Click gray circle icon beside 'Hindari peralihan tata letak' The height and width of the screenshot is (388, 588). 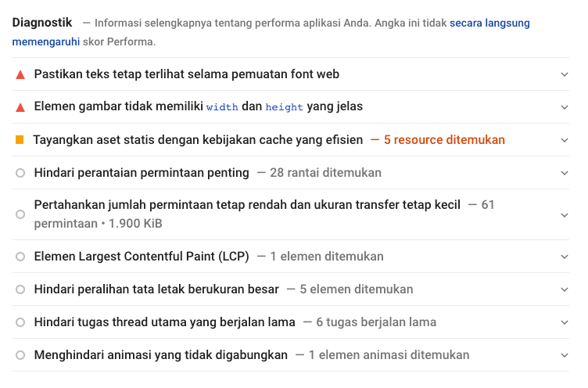pyautogui.click(x=20, y=289)
